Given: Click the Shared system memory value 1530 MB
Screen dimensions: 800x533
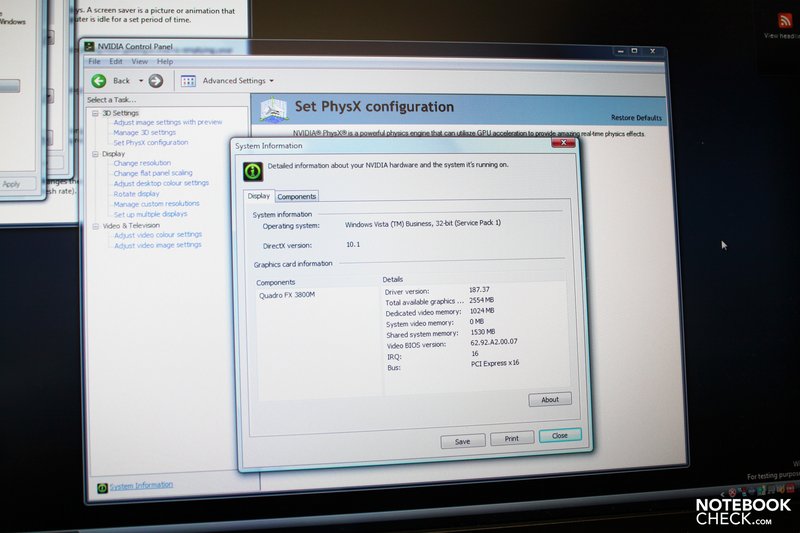Looking at the screenshot, I should coord(483,332).
